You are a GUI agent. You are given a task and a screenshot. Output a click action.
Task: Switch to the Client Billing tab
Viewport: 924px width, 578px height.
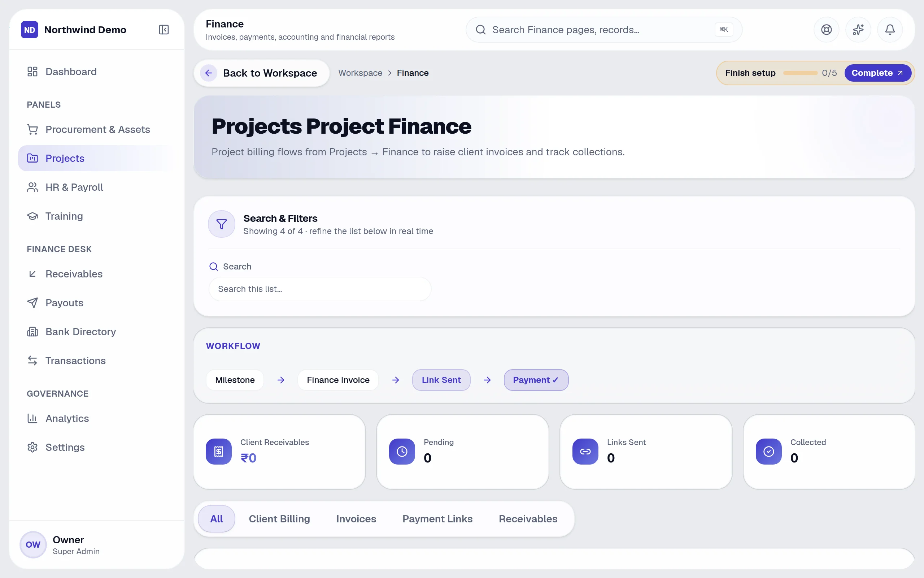(x=279, y=519)
